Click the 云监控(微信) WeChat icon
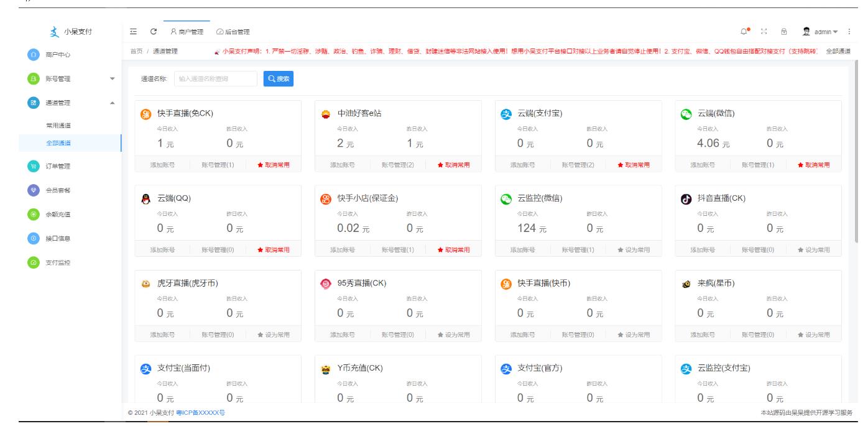The image size is (868, 426). 506,198
